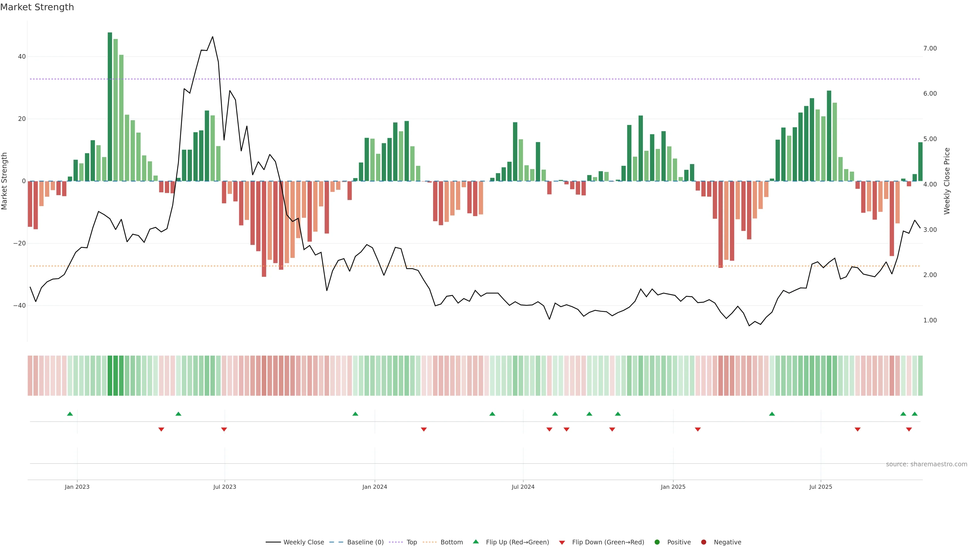Click red Negative legend dot
The image size is (980, 551).
point(703,542)
